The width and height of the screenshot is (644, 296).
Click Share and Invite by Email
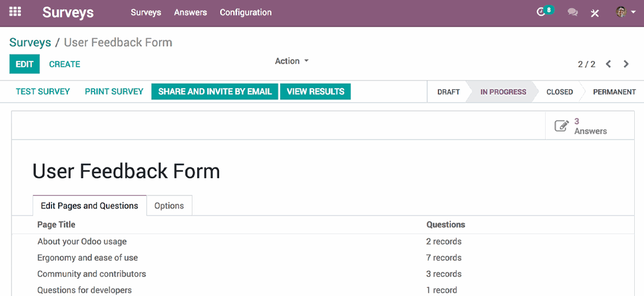(215, 92)
